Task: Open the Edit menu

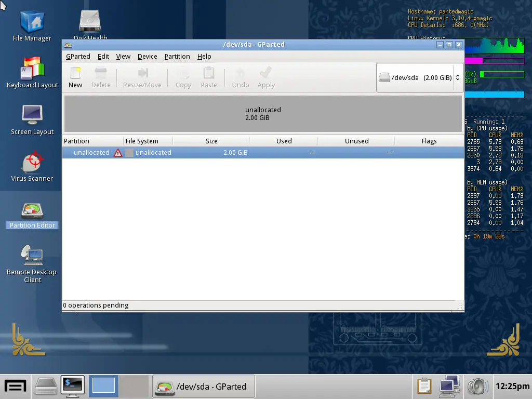Action: tap(103, 56)
